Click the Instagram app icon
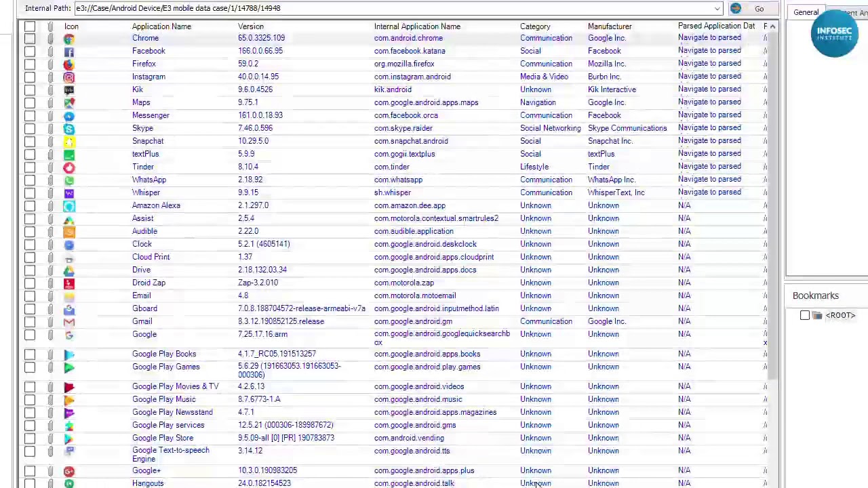This screenshot has width=868, height=488. click(68, 77)
